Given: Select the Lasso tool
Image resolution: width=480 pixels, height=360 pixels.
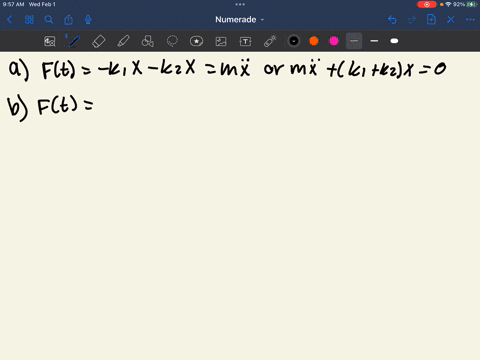Looking at the screenshot, I should pos(172,41).
